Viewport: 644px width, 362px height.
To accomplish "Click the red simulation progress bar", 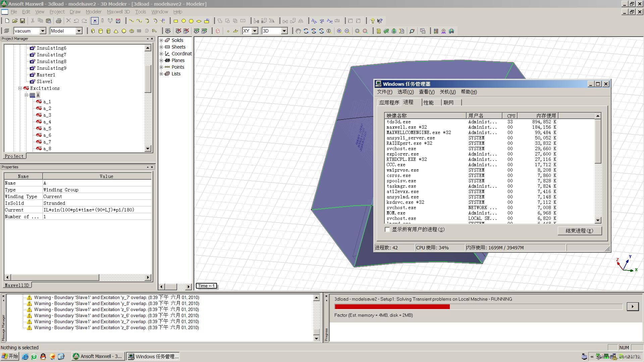I will 392,307.
